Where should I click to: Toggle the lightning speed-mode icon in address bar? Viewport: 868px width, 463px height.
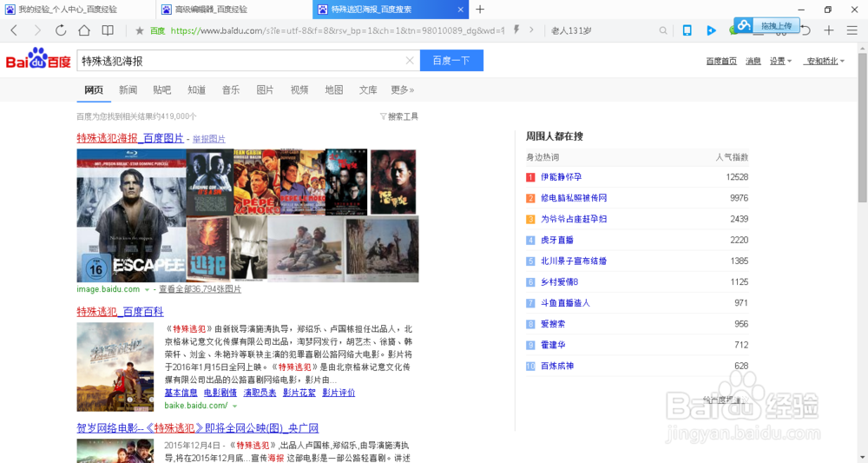tap(516, 30)
